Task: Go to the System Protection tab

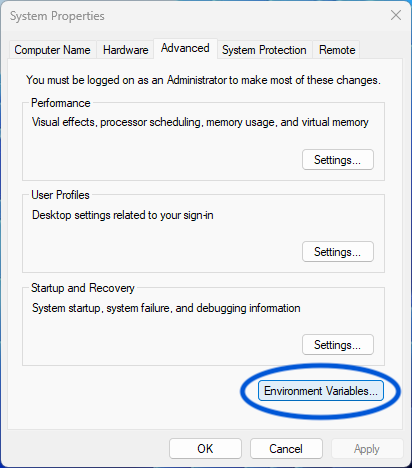Action: click(264, 50)
